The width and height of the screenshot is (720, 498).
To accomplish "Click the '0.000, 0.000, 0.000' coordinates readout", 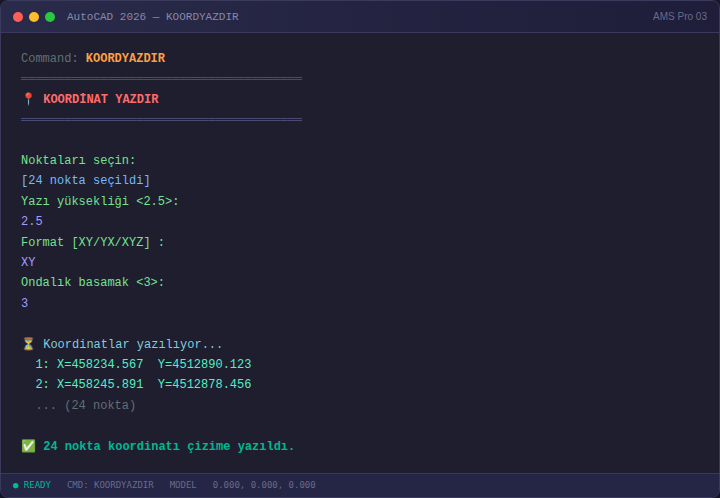I will 264,485.
